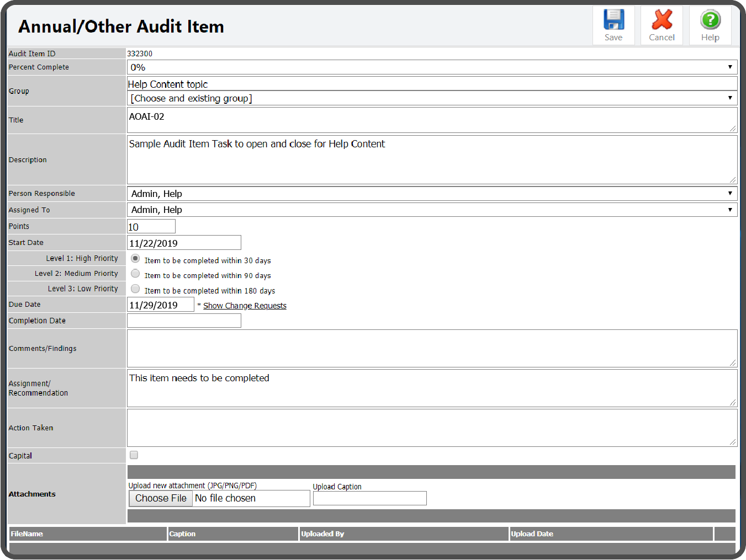Click the Choose File button
Viewport: 746px width, 560px height.
161,498
